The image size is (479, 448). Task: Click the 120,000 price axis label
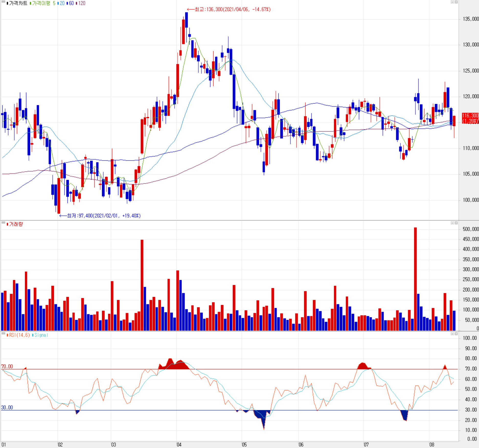click(x=471, y=96)
